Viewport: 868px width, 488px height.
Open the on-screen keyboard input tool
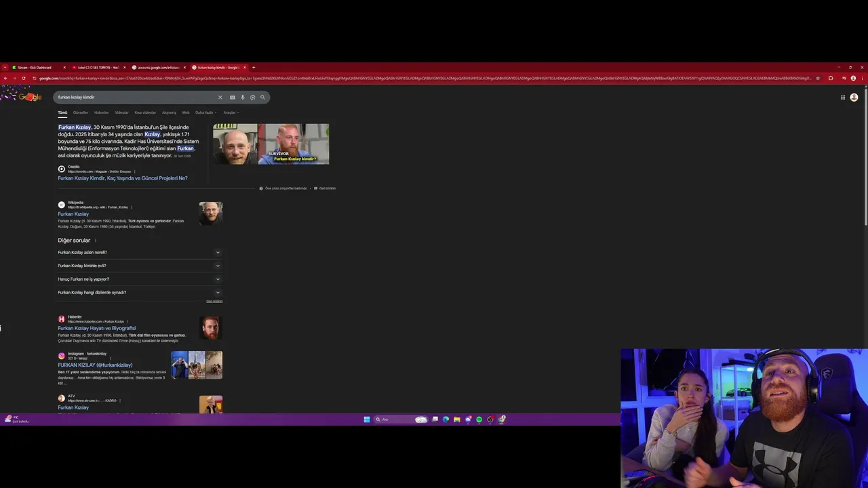[233, 97]
